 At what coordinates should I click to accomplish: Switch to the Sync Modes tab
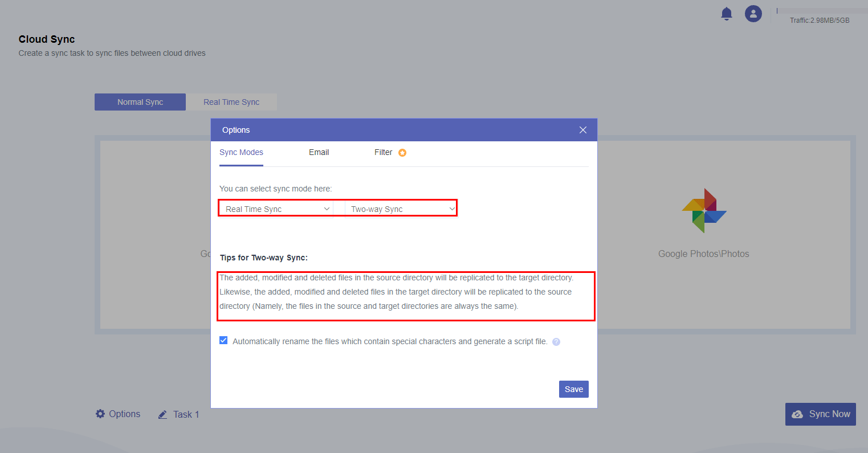[241, 153]
